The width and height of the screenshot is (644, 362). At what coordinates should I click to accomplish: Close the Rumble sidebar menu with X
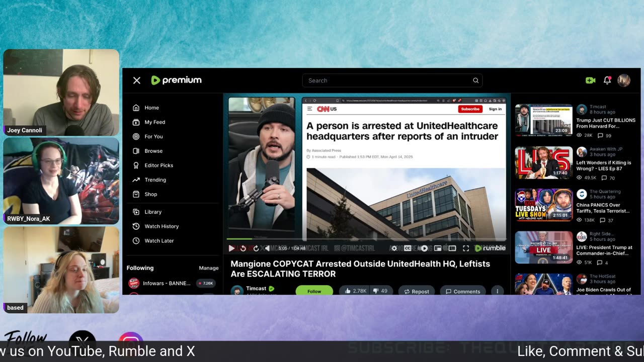coord(137,80)
